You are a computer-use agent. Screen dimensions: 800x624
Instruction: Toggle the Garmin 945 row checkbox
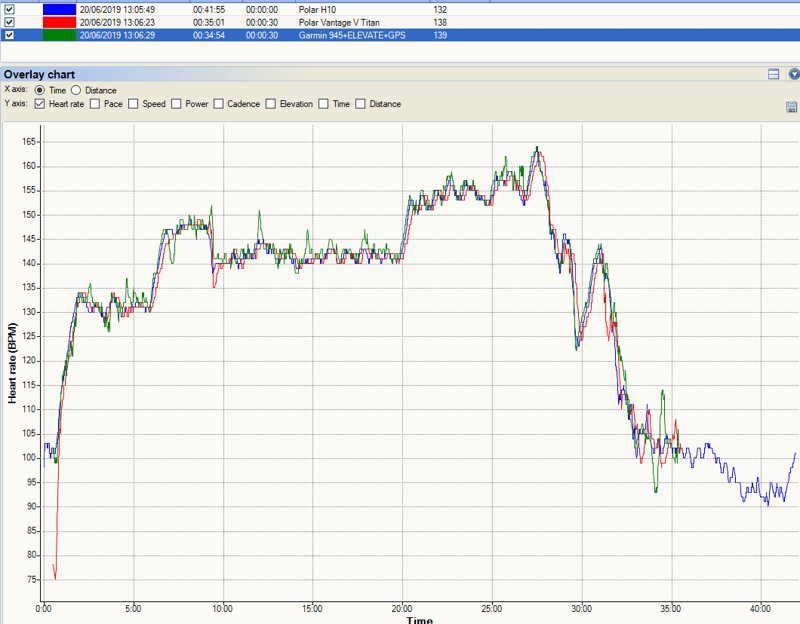(9, 35)
